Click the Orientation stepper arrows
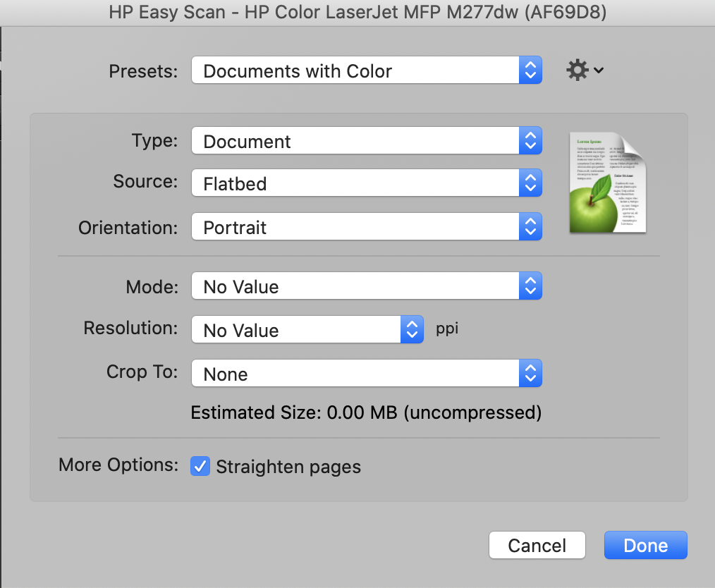The width and height of the screenshot is (715, 588). [530, 226]
